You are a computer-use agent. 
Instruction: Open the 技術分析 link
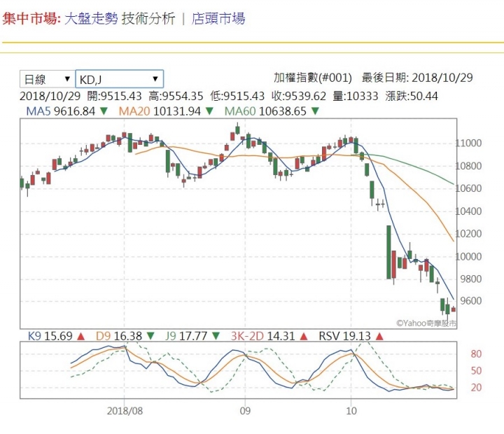tap(148, 18)
